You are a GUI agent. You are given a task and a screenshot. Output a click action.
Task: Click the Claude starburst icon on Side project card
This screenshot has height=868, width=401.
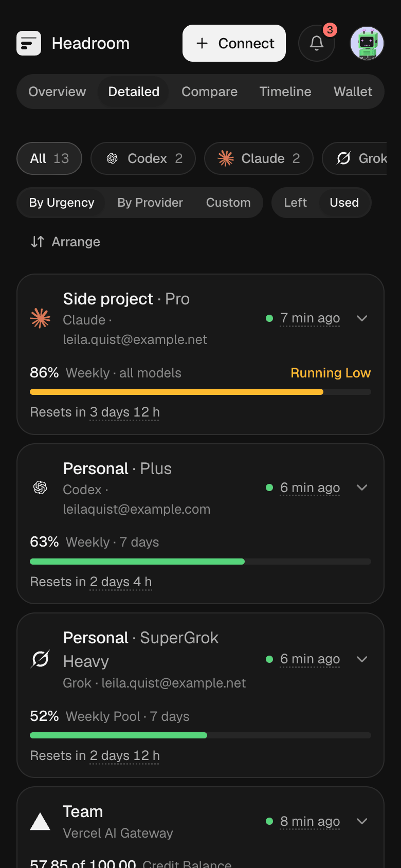[40, 318]
